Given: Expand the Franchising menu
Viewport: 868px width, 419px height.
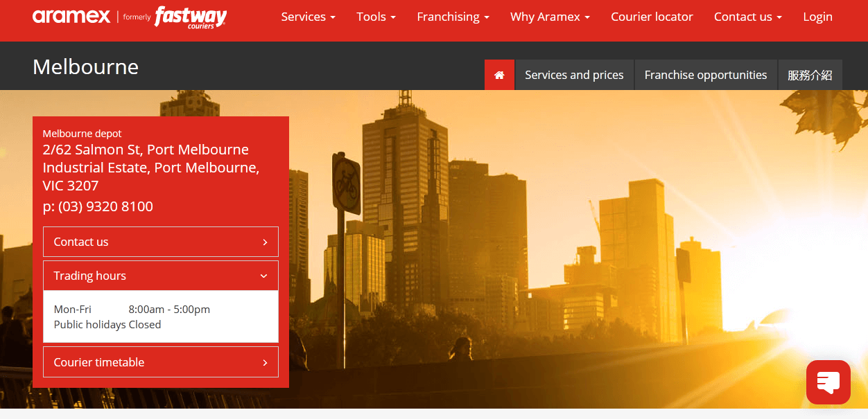Looking at the screenshot, I should tap(453, 17).
